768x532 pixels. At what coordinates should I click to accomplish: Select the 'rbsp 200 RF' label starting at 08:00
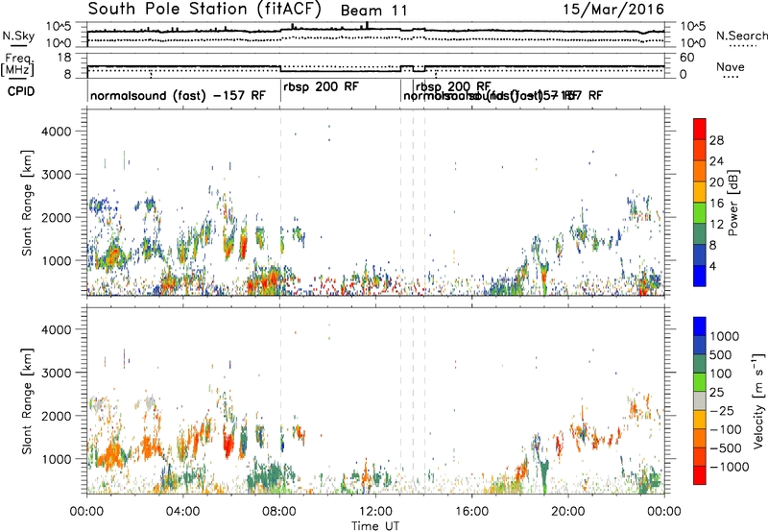321,86
